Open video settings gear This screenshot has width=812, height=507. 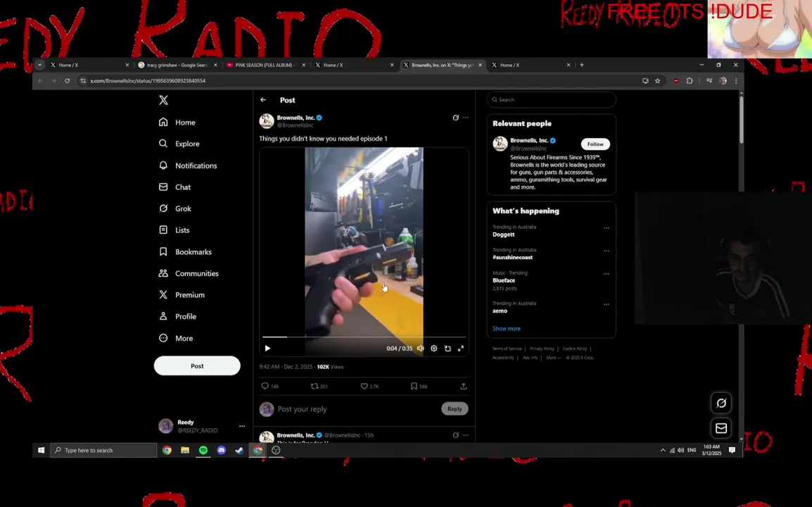[x=434, y=349]
